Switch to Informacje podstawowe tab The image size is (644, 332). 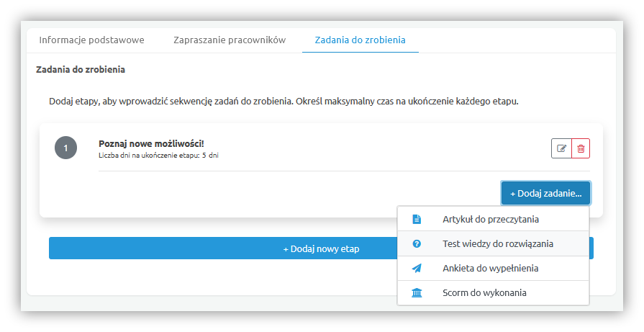(x=91, y=40)
